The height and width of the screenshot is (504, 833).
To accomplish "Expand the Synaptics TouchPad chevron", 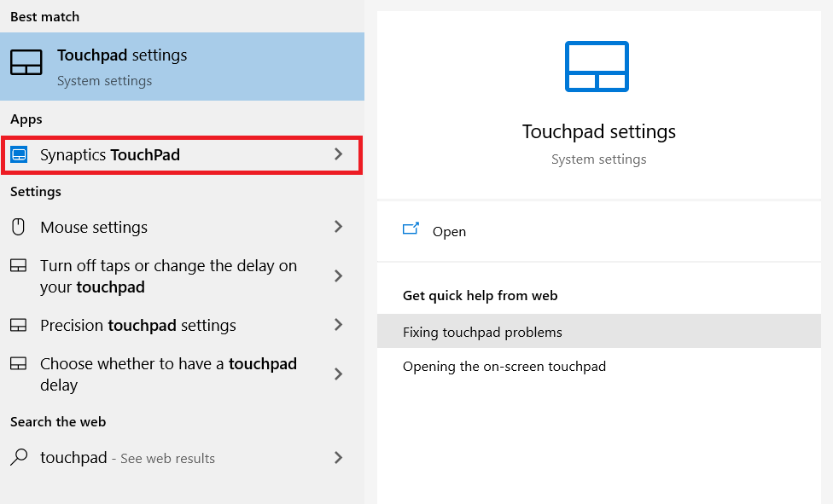I will coord(340,154).
